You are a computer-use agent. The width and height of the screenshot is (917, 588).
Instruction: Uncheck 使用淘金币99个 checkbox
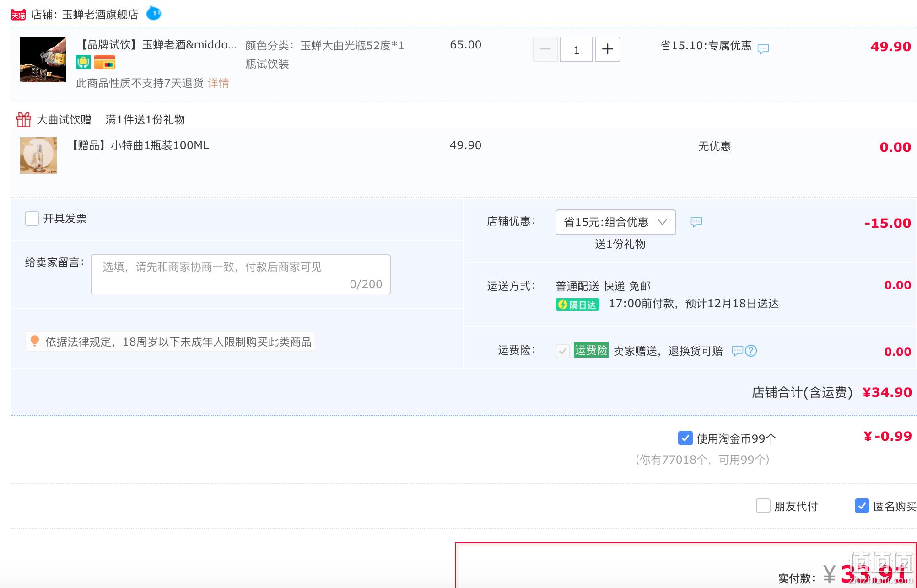pos(685,438)
